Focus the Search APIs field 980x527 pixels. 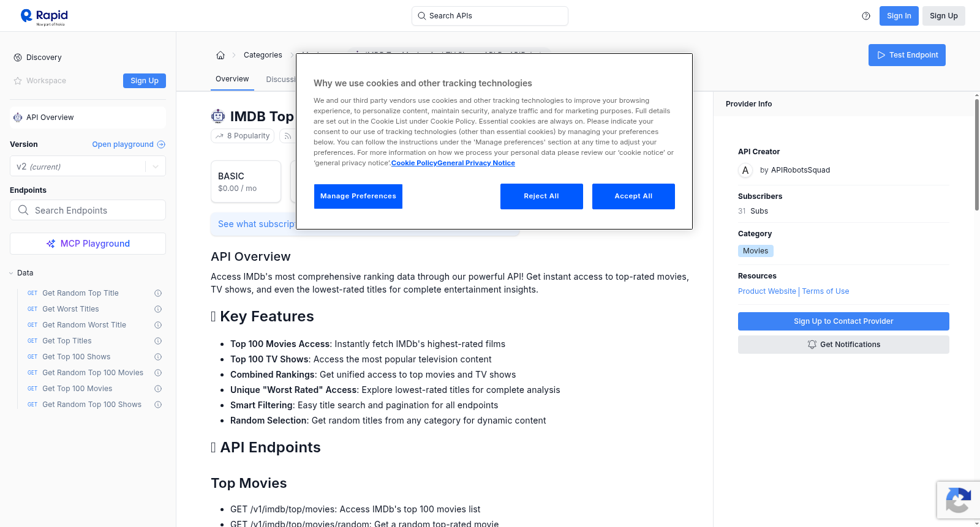pyautogui.click(x=490, y=16)
